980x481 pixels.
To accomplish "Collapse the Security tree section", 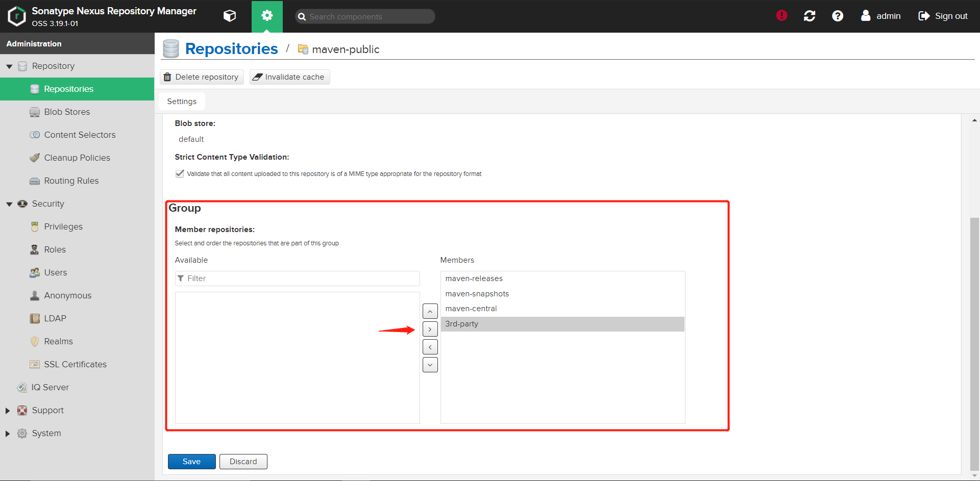I will 9,204.
